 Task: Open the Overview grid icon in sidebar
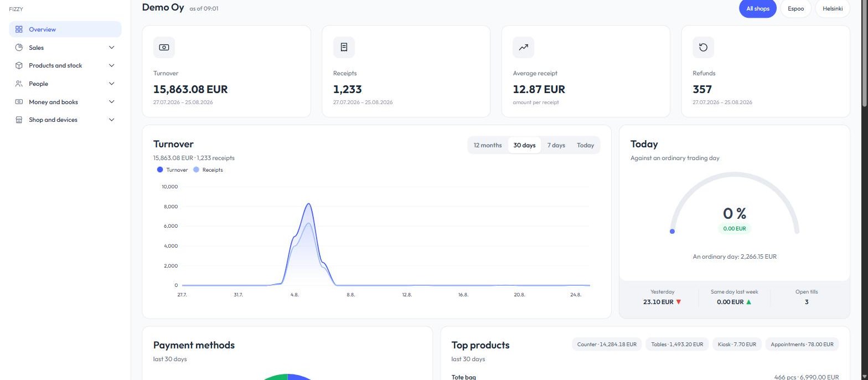point(19,29)
